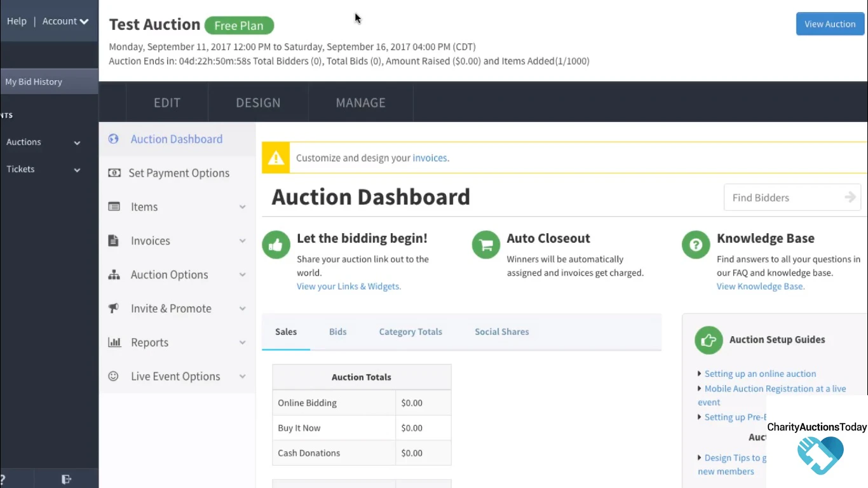Viewport: 868px width, 488px height.
Task: Expand the Invite & Promote chevron
Action: [242, 309]
